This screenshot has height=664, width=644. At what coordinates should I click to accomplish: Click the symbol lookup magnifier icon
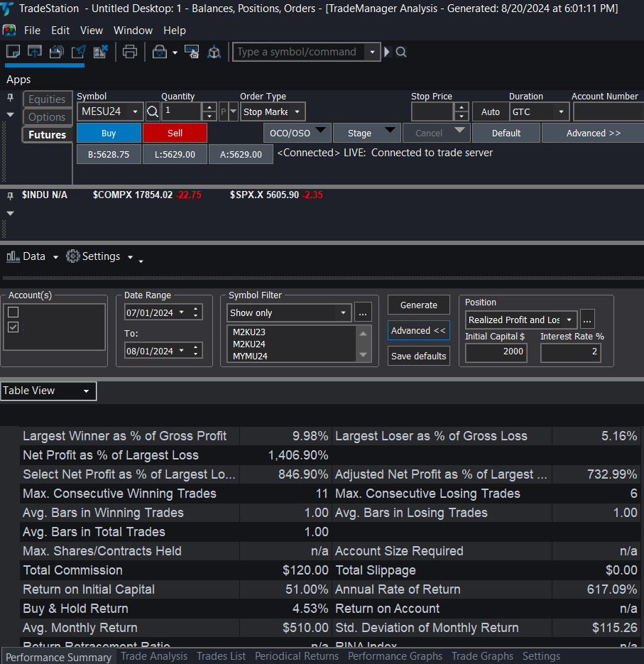153,111
